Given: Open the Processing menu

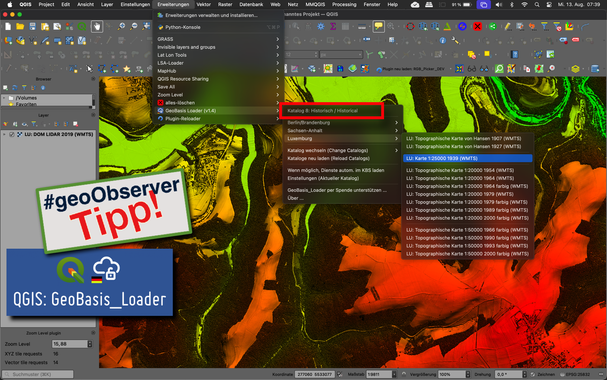Looking at the screenshot, I should tap(344, 4).
